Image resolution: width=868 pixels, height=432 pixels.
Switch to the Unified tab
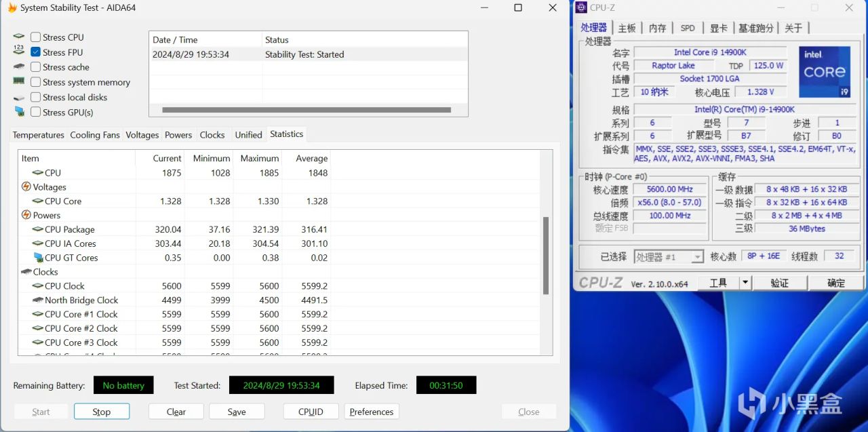(x=249, y=135)
